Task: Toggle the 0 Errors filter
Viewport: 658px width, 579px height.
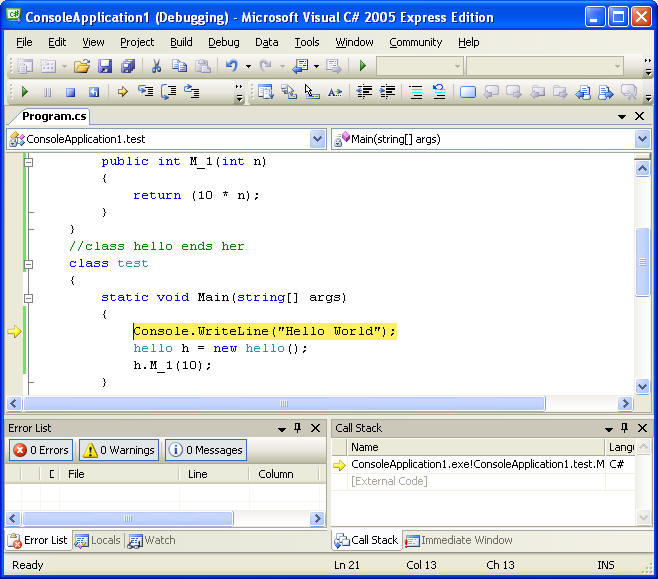Action: (x=40, y=450)
